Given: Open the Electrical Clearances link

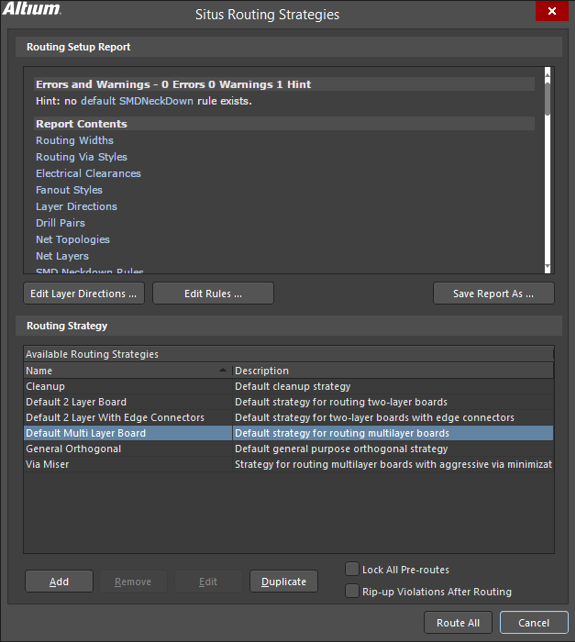Looking at the screenshot, I should click(88, 174).
